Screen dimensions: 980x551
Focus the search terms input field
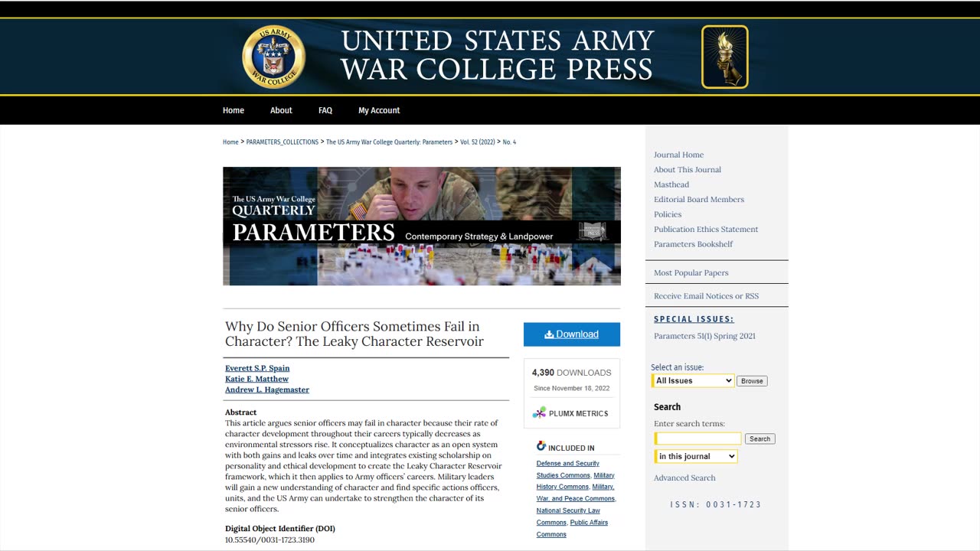699,439
